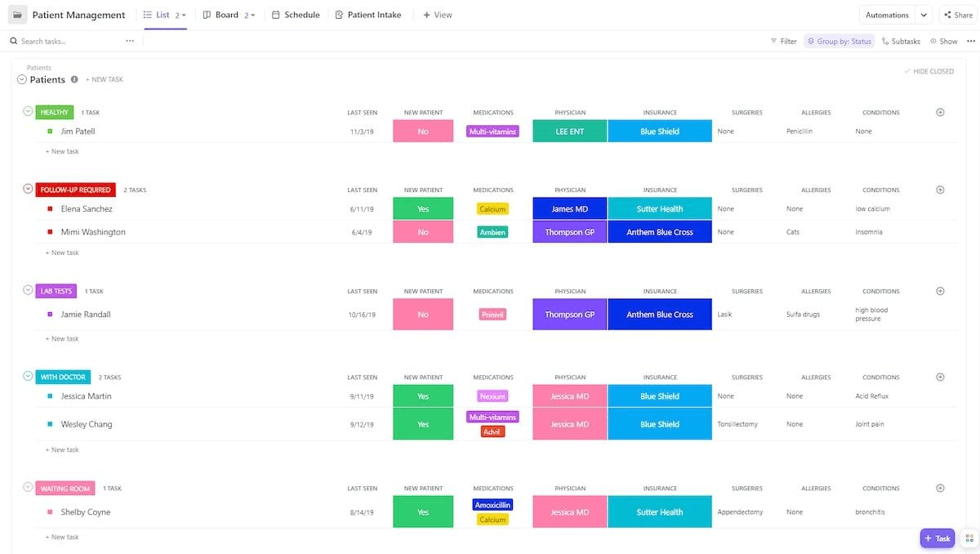Click the Blue Shield insurance cell for Jim Patell
This screenshot has height=554, width=980.
[659, 132]
